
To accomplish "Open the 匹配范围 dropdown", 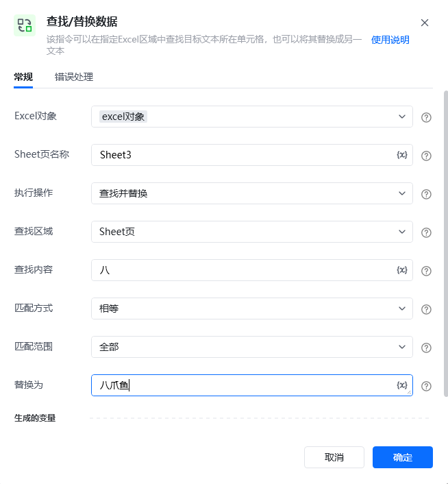I will click(x=252, y=347).
